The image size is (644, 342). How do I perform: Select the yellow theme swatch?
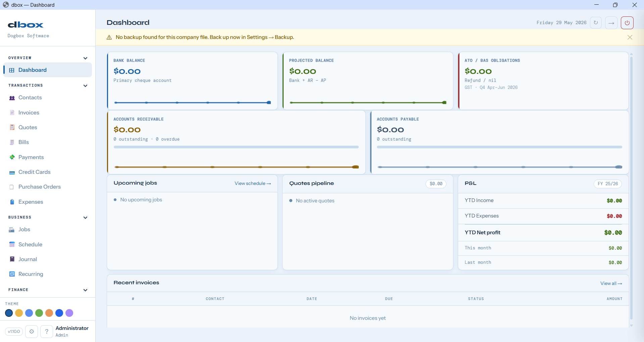(x=19, y=313)
